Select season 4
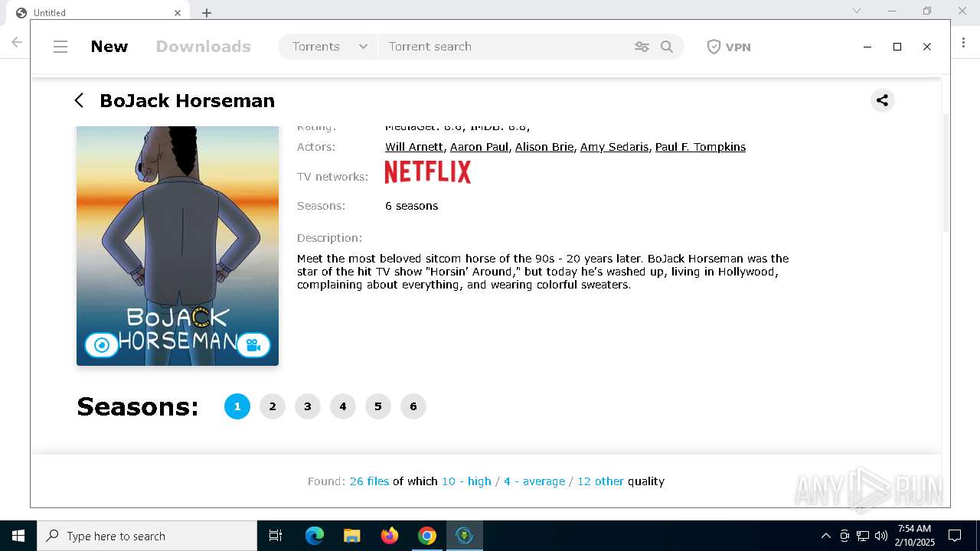 click(x=343, y=406)
